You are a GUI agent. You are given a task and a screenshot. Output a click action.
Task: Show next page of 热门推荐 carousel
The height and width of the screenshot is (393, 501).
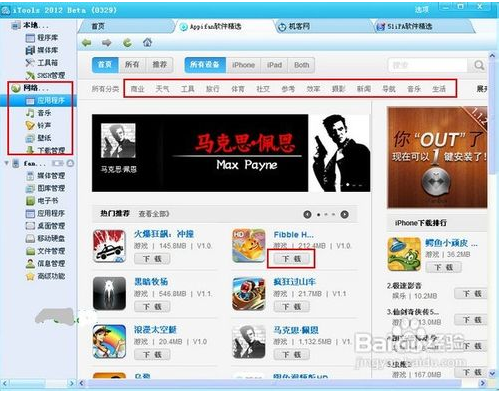point(345,215)
